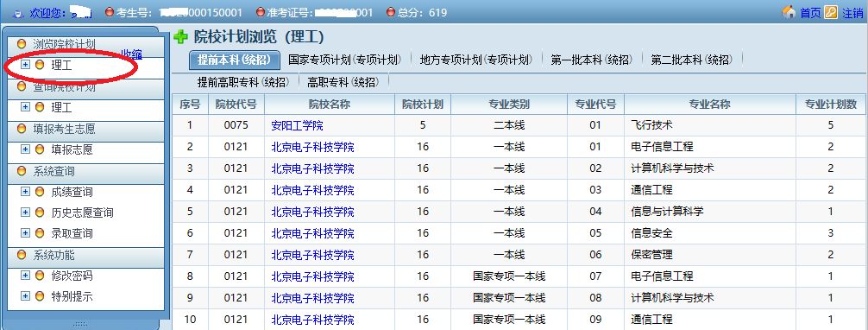Click the orange bullet icon of 系统查询 header
The width and height of the screenshot is (868, 330).
coord(22,171)
